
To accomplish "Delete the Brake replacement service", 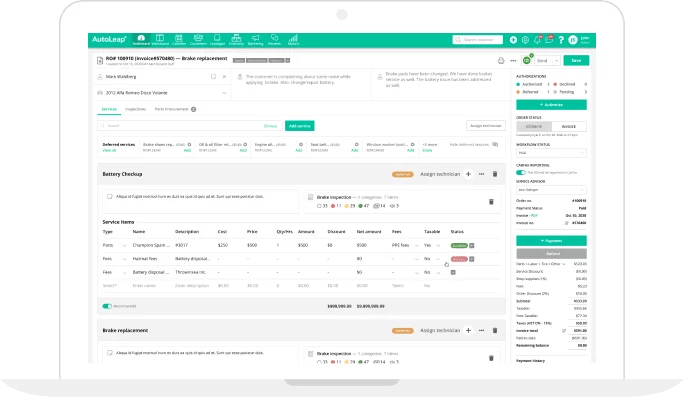I will [x=495, y=330].
